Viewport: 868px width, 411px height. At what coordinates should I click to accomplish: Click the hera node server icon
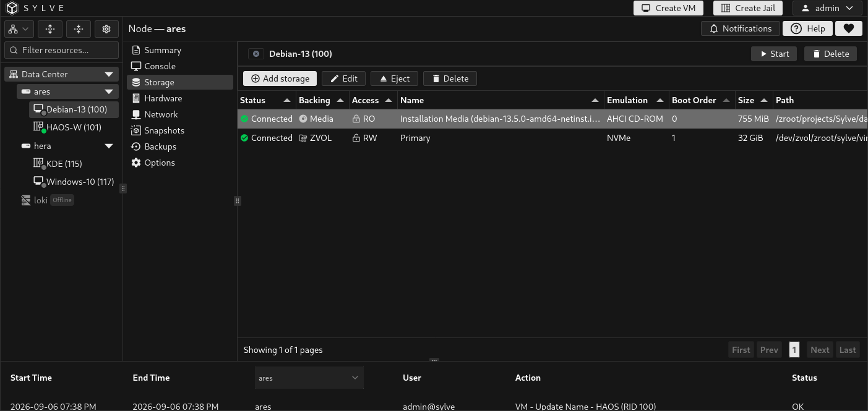click(x=26, y=146)
